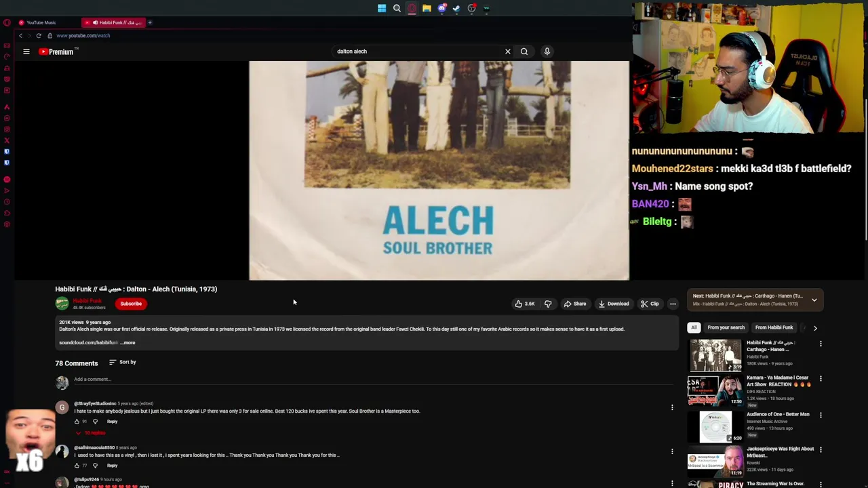Select the From your search chip
This screenshot has width=868, height=488.
[x=726, y=327]
